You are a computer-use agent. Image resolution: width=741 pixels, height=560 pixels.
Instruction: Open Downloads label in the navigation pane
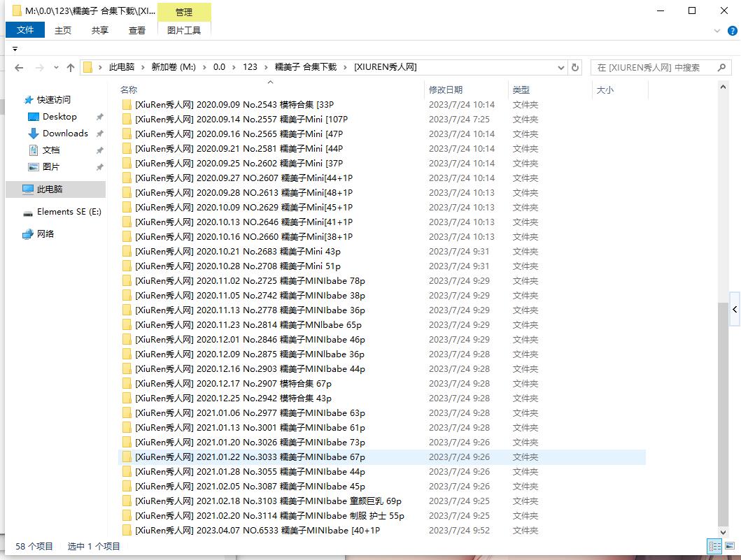tap(65, 134)
